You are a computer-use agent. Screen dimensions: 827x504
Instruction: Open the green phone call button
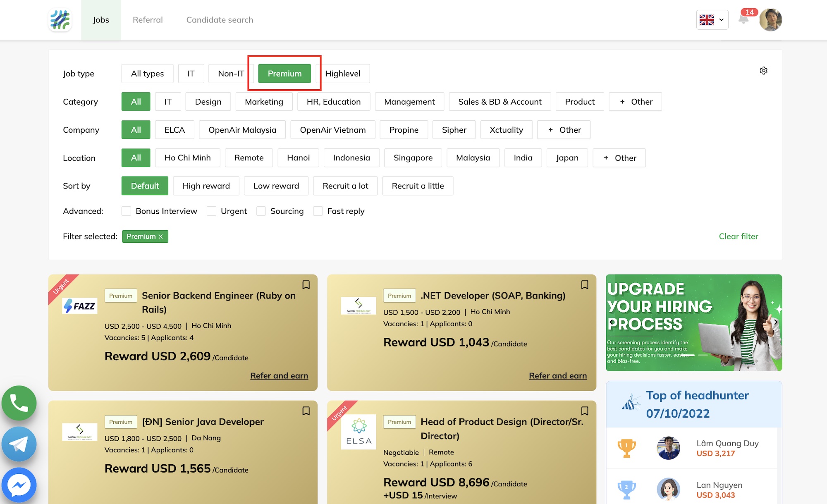click(19, 403)
